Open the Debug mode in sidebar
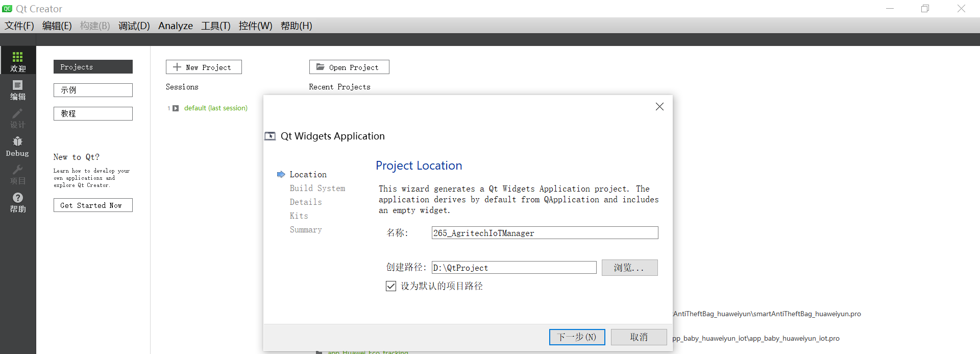The image size is (980, 354). click(18, 146)
